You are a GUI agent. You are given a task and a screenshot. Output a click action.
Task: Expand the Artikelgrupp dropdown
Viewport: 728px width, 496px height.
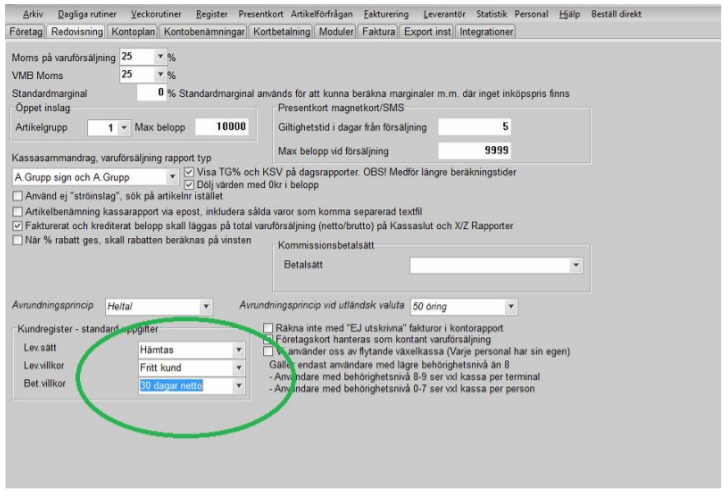[125, 128]
